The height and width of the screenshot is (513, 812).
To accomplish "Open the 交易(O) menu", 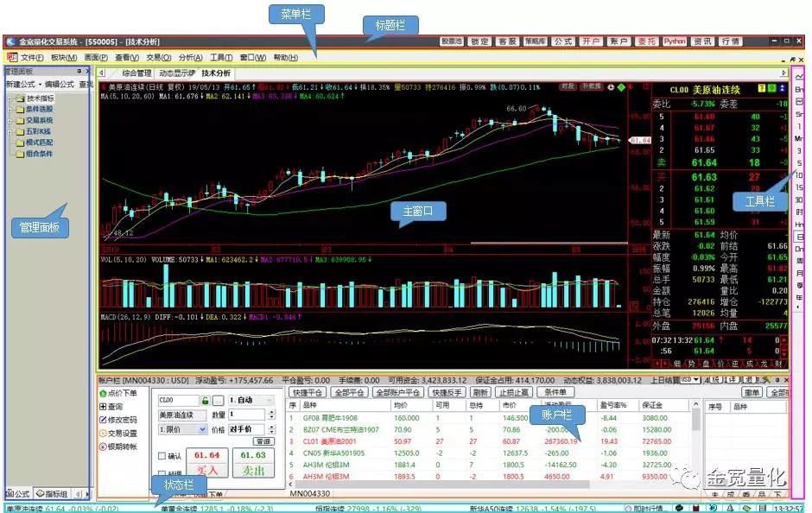I will (x=158, y=58).
